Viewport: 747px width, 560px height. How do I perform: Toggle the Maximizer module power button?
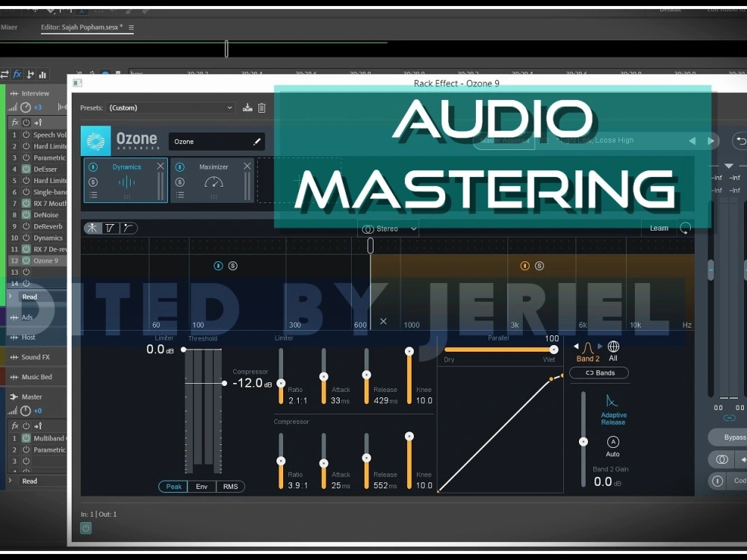[179, 167]
